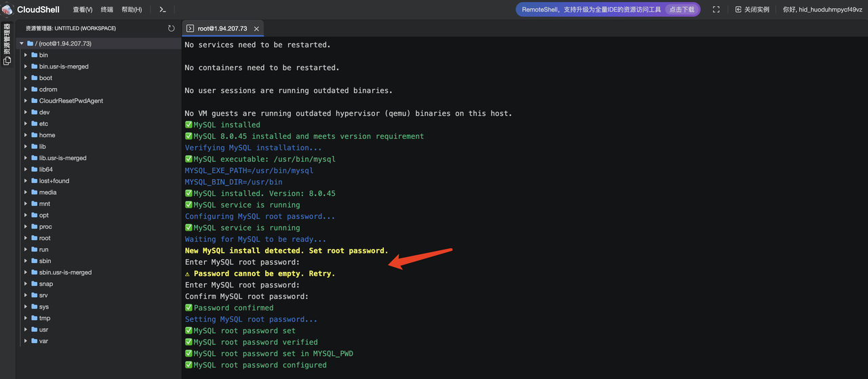The width and height of the screenshot is (868, 379).
Task: Click the folder icon next to lib64
Action: (34, 169)
